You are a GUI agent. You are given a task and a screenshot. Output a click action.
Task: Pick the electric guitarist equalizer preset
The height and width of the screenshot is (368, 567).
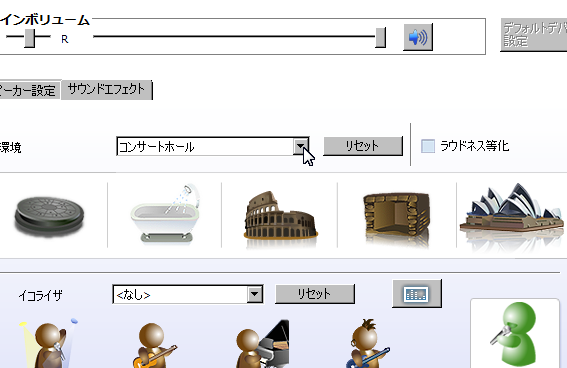tap(367, 343)
